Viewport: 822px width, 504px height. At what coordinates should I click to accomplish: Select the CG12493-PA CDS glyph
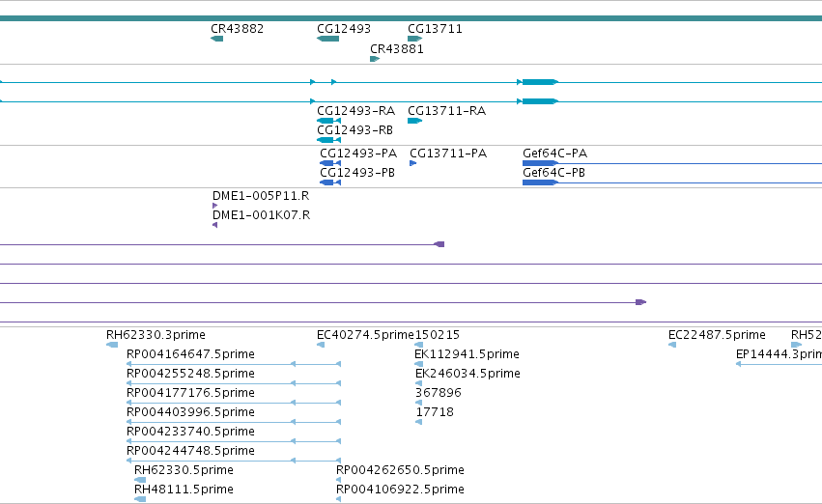click(330, 163)
